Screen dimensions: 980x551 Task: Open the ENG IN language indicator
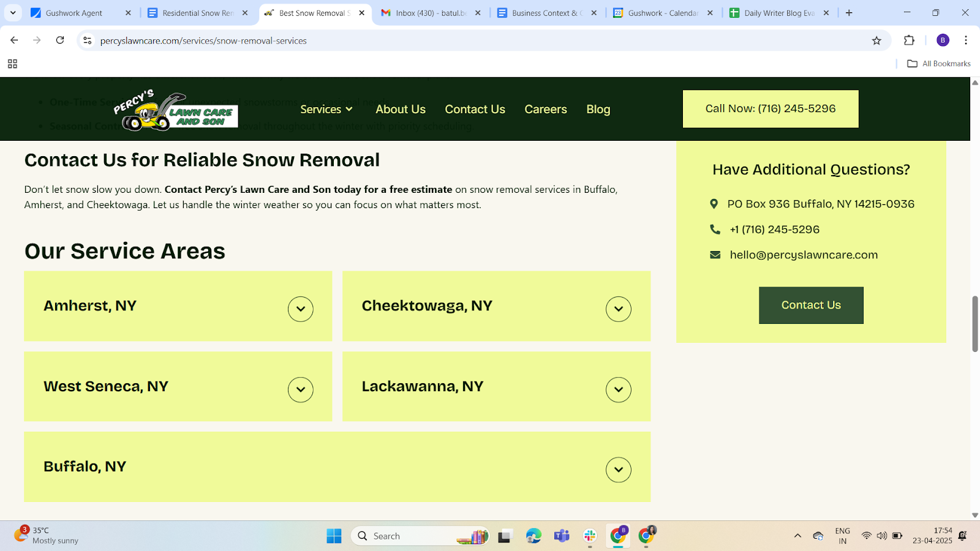click(x=843, y=536)
